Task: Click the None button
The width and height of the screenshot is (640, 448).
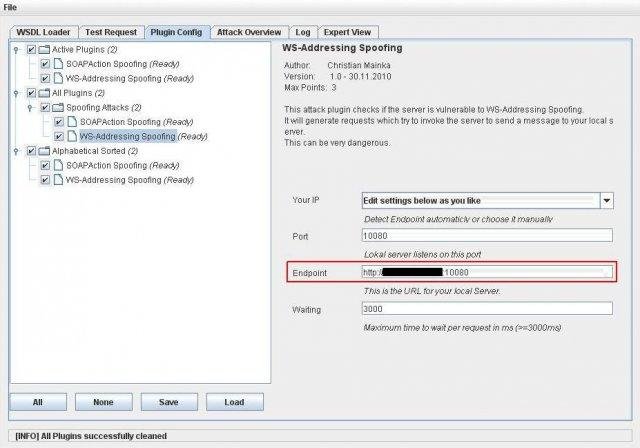Action: 103,402
